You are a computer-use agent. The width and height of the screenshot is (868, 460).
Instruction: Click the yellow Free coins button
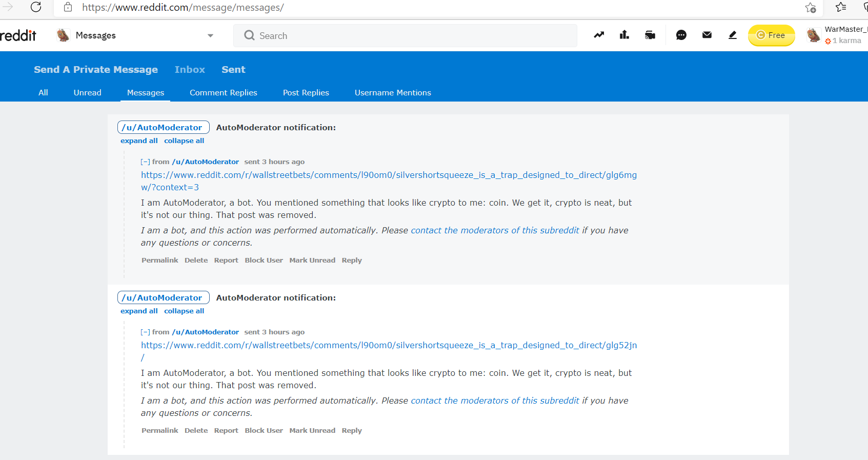(x=771, y=35)
